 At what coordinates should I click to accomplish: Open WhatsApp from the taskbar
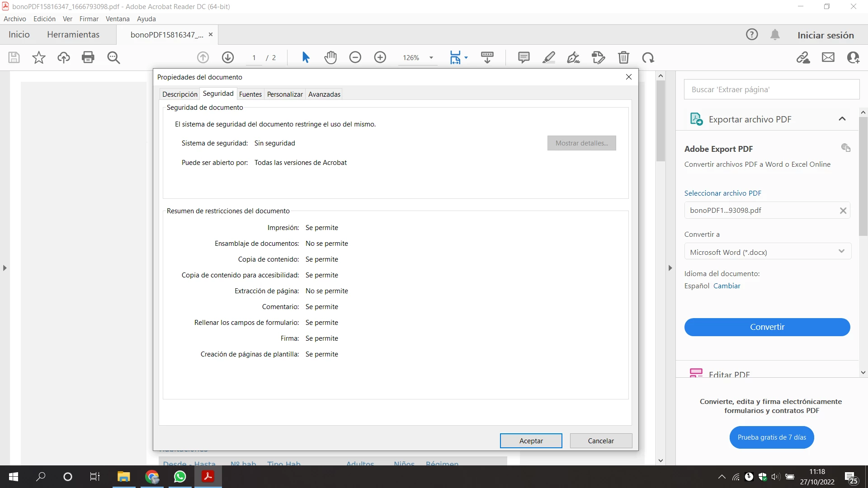[x=180, y=477]
